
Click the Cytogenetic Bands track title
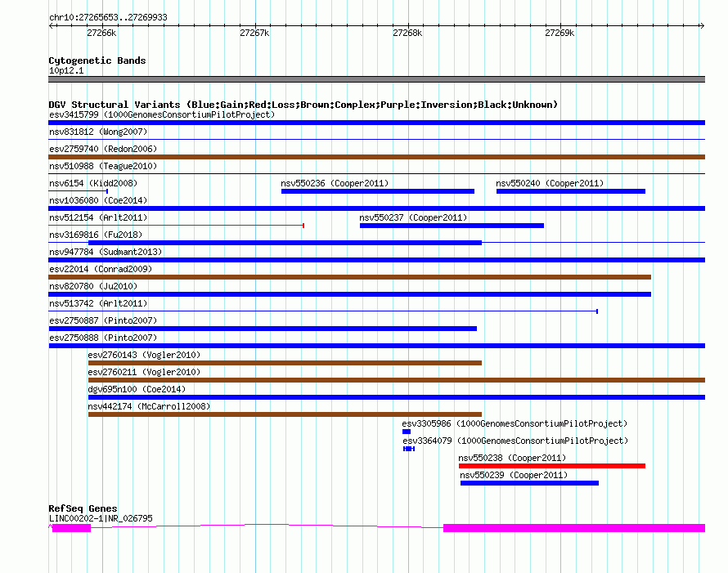97,60
